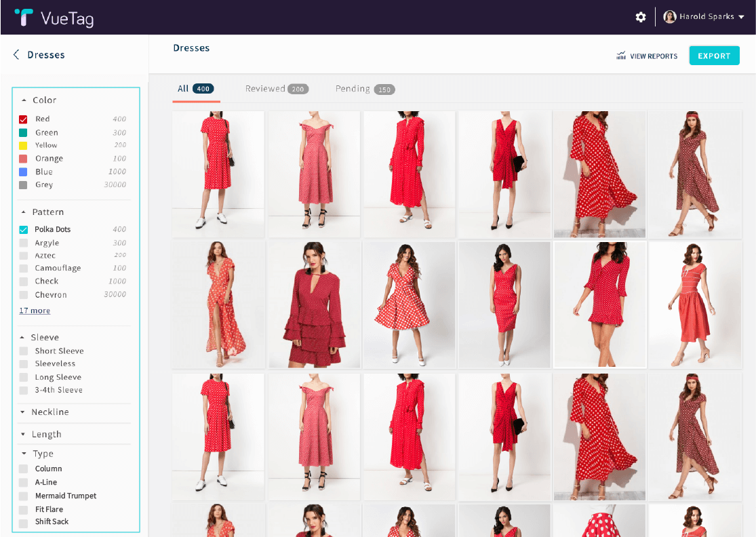
Task: Open the Harold Sparks account dropdown arrow
Action: [741, 17]
